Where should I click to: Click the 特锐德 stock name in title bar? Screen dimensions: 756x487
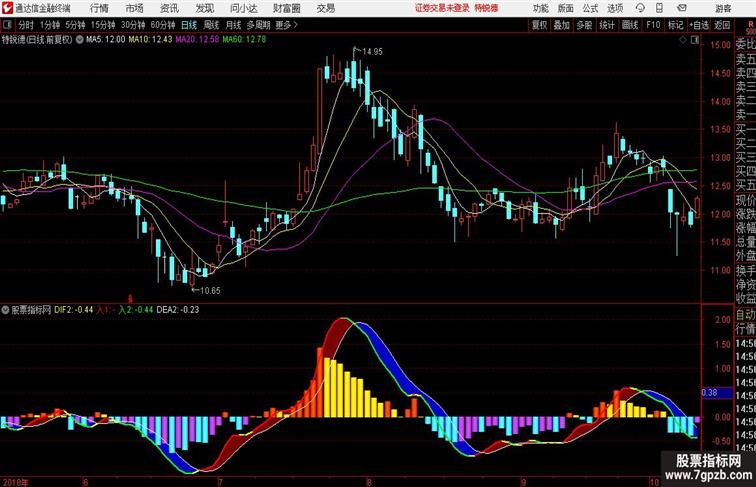point(486,8)
